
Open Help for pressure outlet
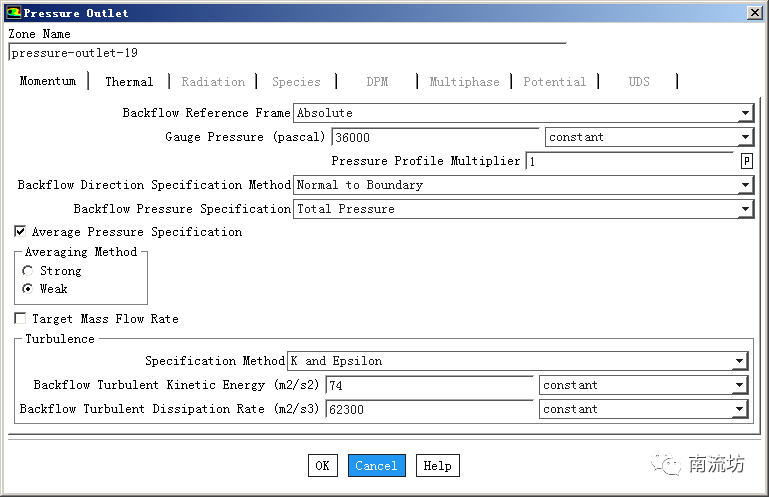pyautogui.click(x=437, y=466)
